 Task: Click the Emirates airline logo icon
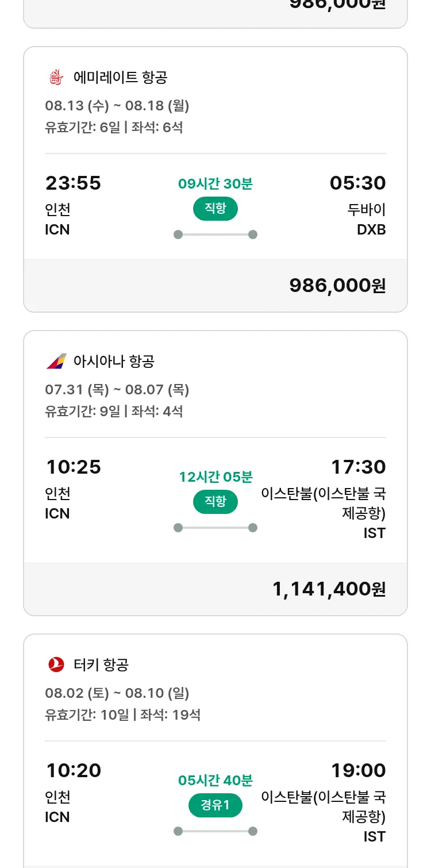click(56, 77)
